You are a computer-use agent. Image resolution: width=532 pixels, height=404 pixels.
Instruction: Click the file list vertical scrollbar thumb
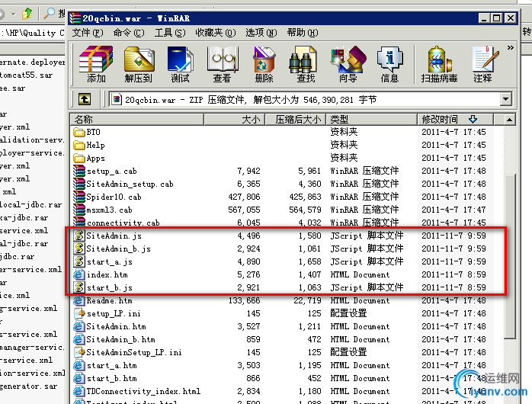pos(510,256)
